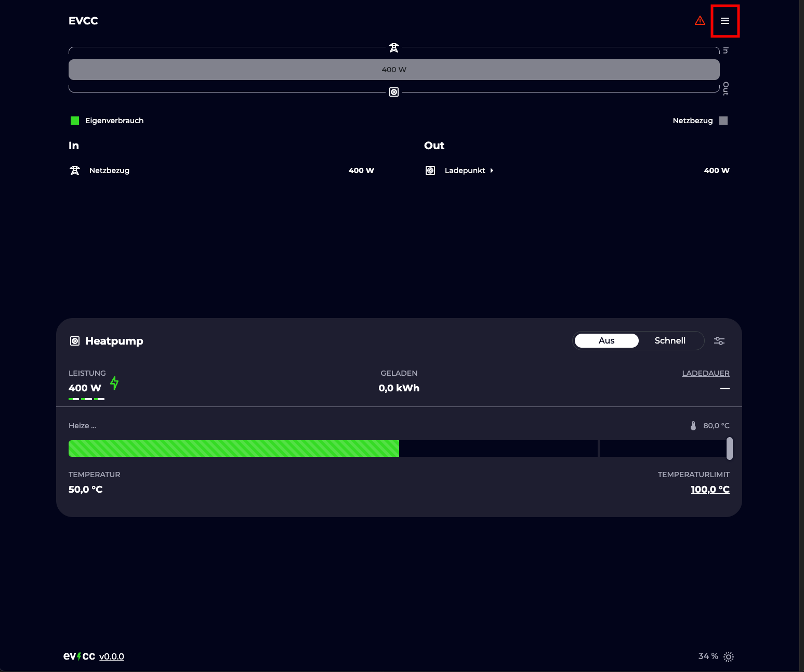Click the red warning triangle icon
This screenshot has width=804, height=672.
coord(700,21)
